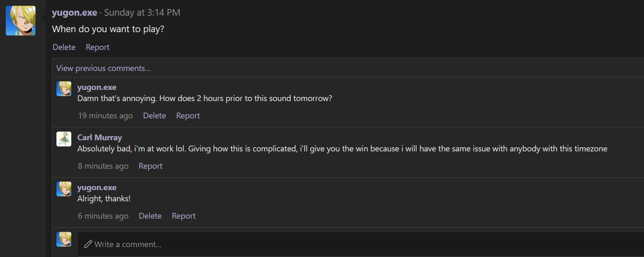The image size is (644, 257).
Task: Click the "8 minutes ago" timestamp
Action: [103, 166]
